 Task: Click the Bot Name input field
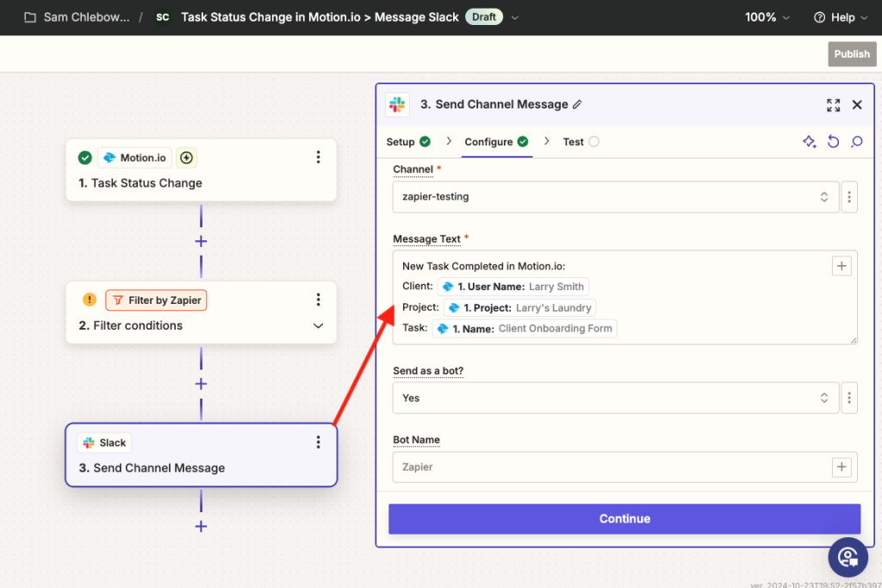click(625, 467)
